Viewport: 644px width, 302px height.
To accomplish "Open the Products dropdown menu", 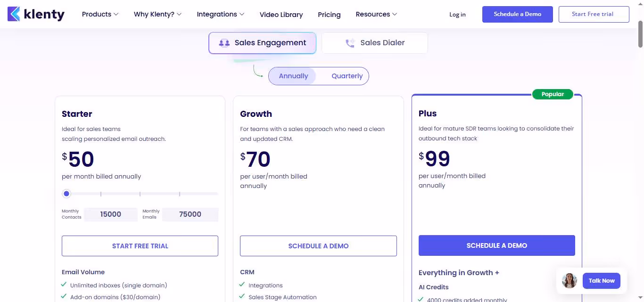I will [100, 14].
